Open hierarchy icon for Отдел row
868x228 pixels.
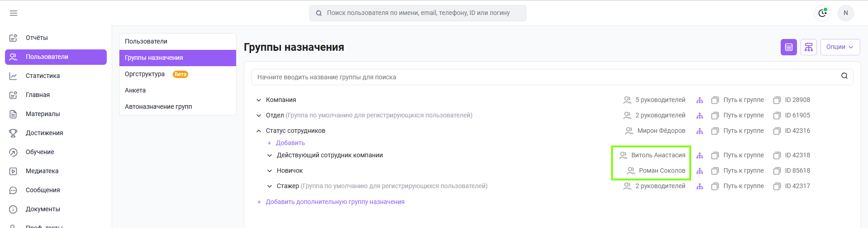[700, 116]
